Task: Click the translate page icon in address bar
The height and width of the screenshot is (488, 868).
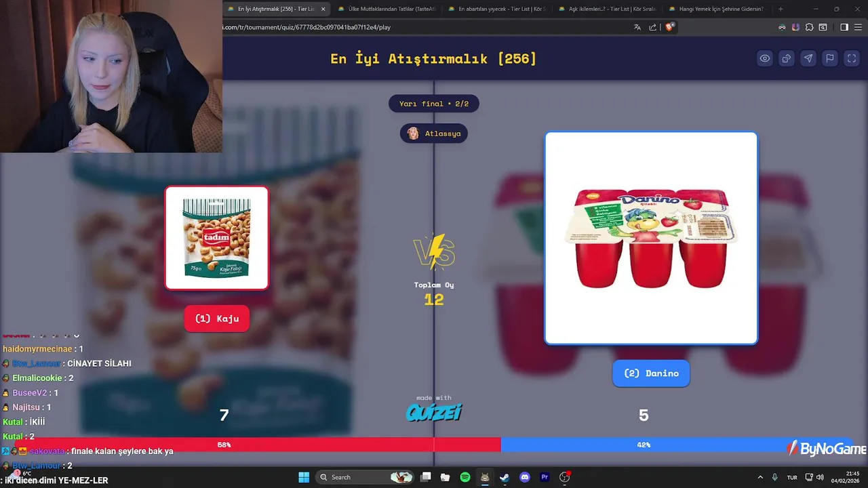Action: tap(637, 27)
